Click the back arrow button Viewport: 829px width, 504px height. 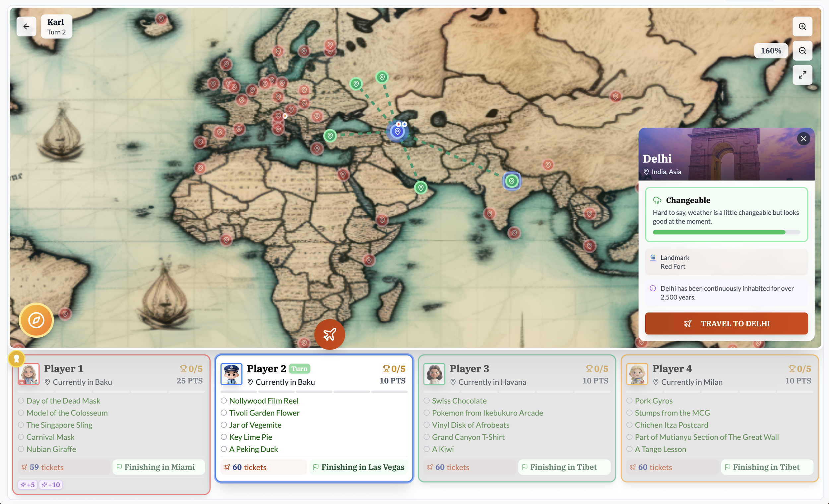(x=26, y=26)
